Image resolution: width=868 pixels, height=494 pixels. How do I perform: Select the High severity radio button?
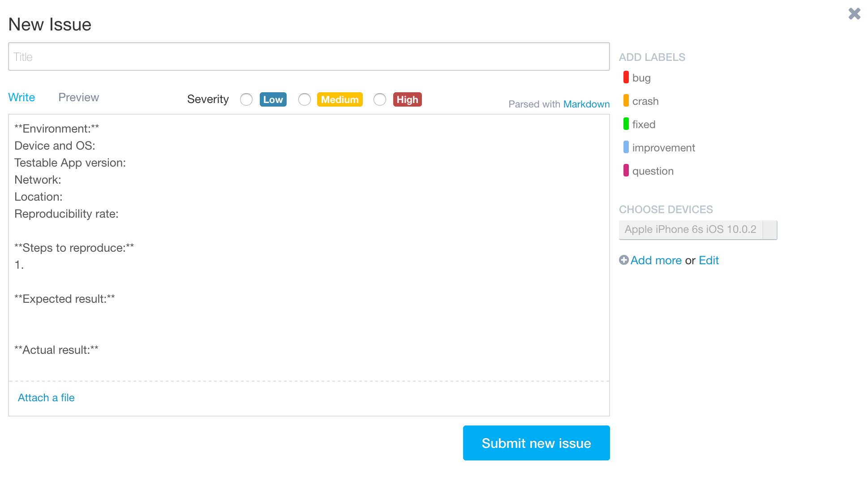tap(379, 99)
